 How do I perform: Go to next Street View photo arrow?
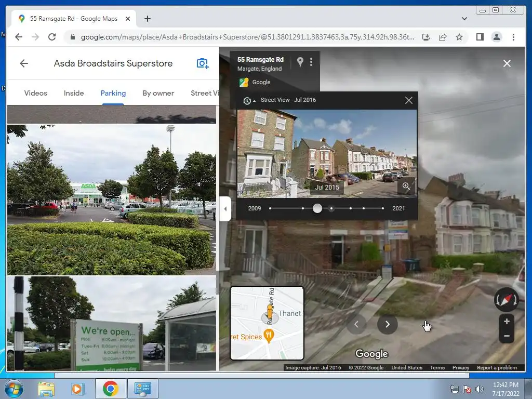click(x=387, y=324)
